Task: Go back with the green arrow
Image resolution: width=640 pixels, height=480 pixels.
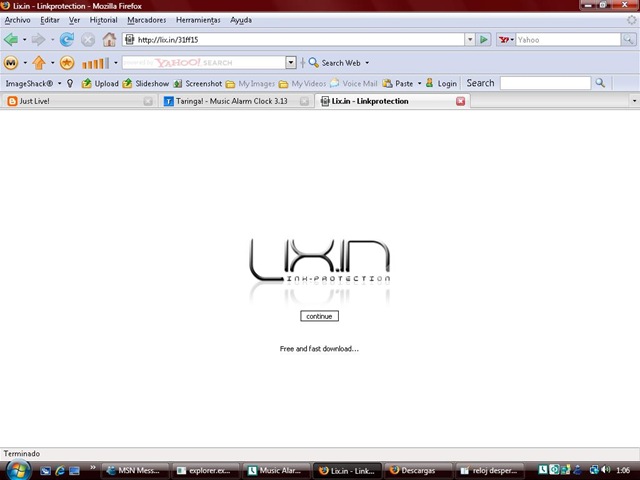Action: point(11,40)
